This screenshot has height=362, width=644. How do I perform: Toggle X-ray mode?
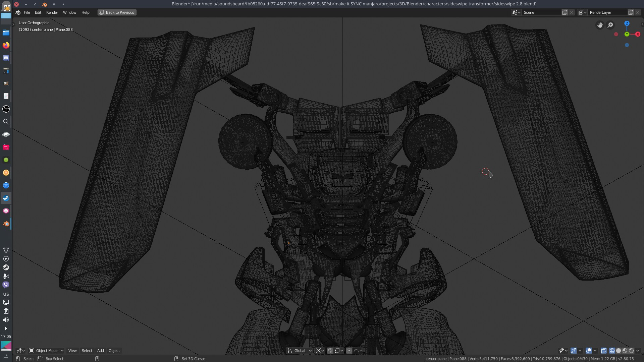pos(603,351)
